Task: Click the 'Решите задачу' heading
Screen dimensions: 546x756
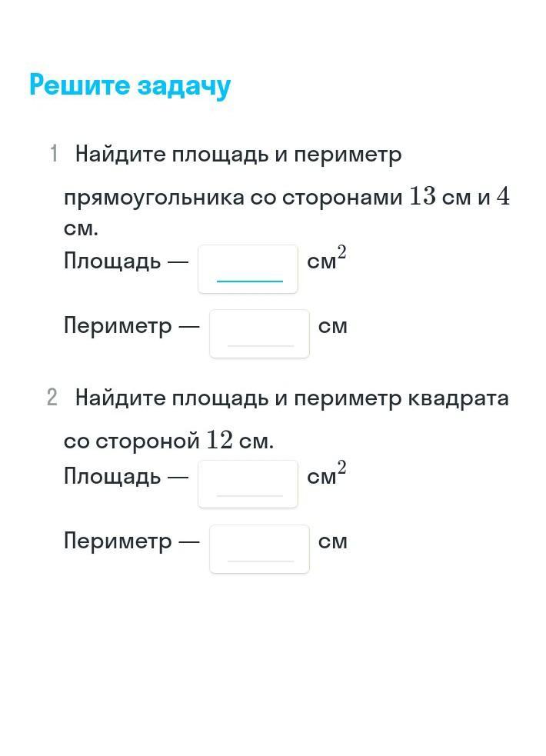Action: pyautogui.click(x=130, y=85)
